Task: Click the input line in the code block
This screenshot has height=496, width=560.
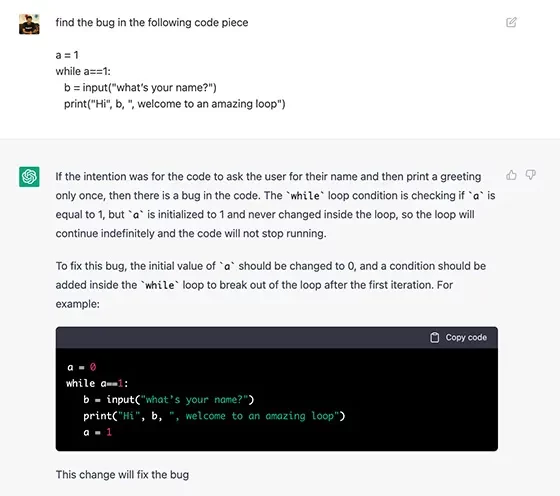Action: click(169, 400)
